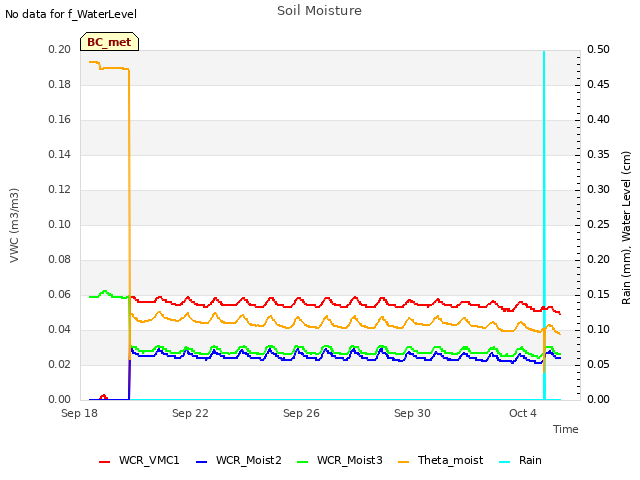Click the blue WCR_Moist2 legend swatch
The image size is (640, 480).
202,462
